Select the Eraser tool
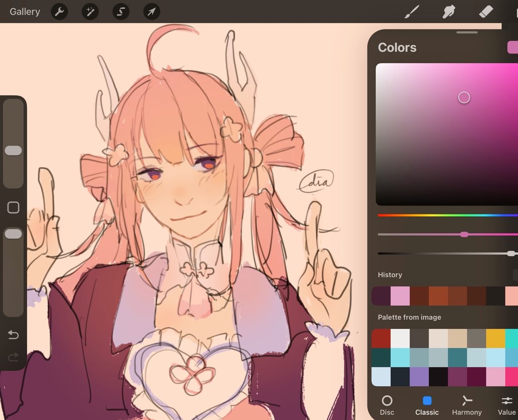The width and height of the screenshot is (518, 420). pyautogui.click(x=486, y=12)
